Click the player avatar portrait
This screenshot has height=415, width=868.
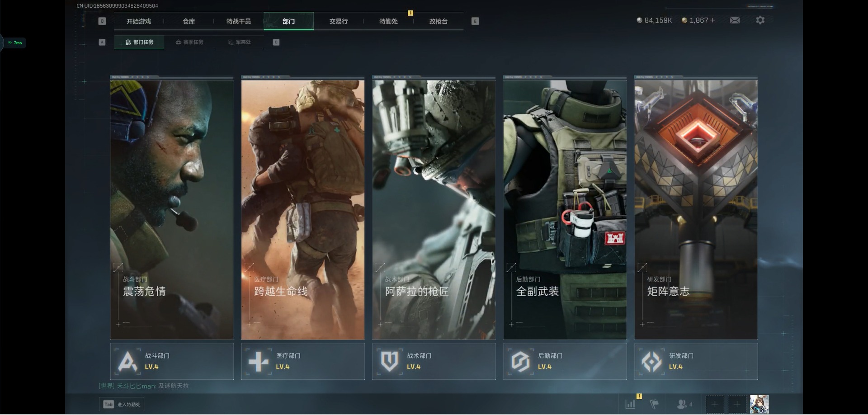759,404
